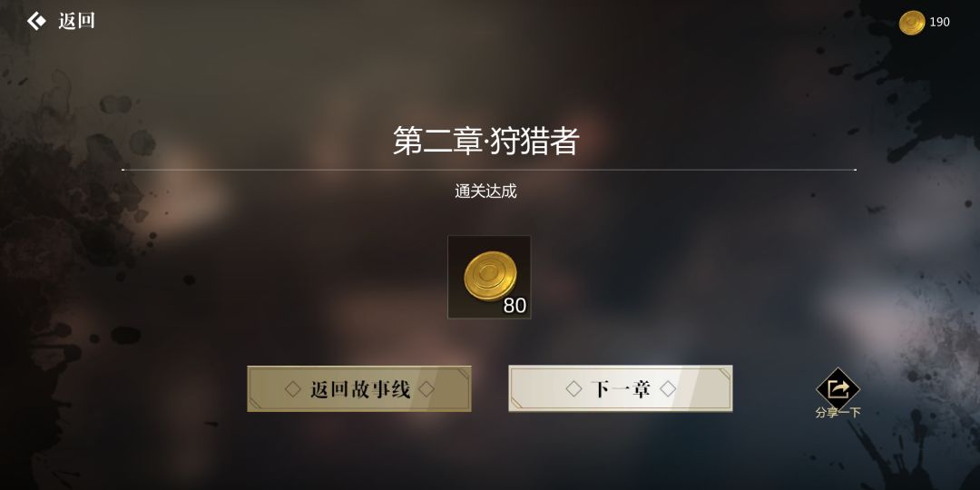
Task: Click diamond ornament right of 下一章 text
Action: [x=668, y=389]
